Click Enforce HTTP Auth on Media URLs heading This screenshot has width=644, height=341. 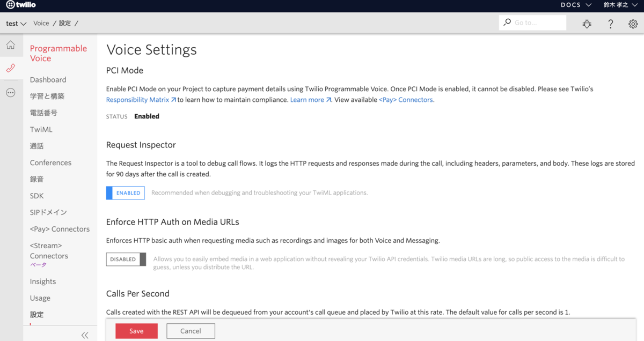coord(173,222)
